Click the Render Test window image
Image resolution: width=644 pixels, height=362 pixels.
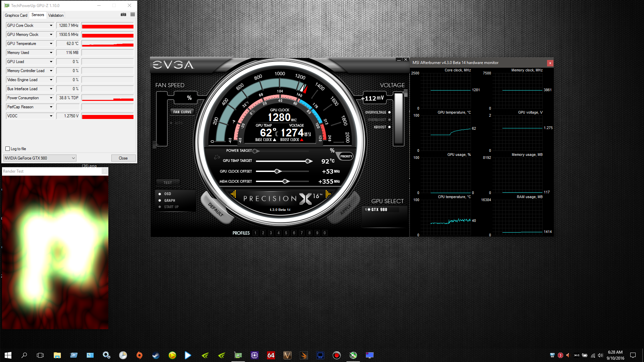[x=55, y=252]
